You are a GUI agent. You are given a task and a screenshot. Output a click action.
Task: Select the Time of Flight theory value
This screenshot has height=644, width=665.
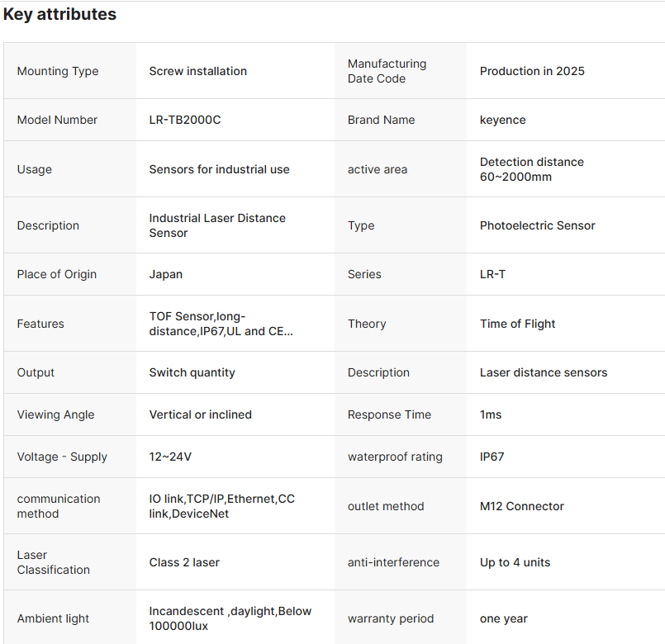[x=517, y=324]
